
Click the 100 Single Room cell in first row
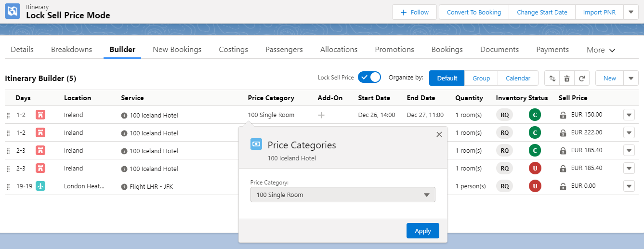(x=271, y=115)
